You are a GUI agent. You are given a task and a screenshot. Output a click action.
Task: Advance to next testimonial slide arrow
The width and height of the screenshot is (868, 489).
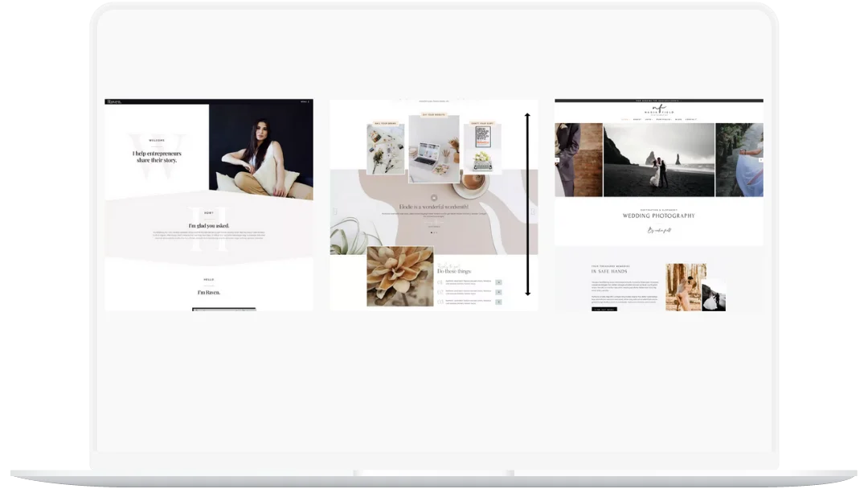[x=533, y=212]
